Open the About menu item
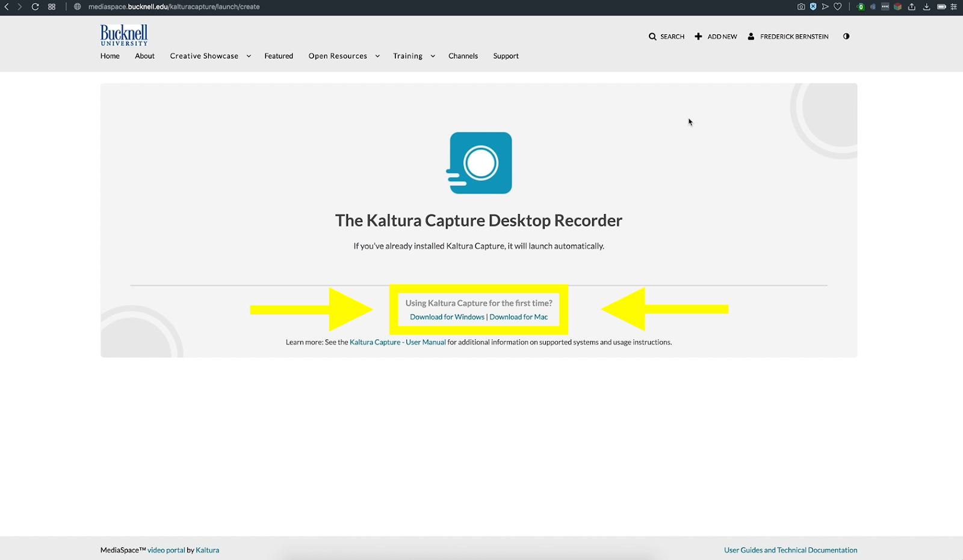This screenshot has height=560, width=963. 145,56
